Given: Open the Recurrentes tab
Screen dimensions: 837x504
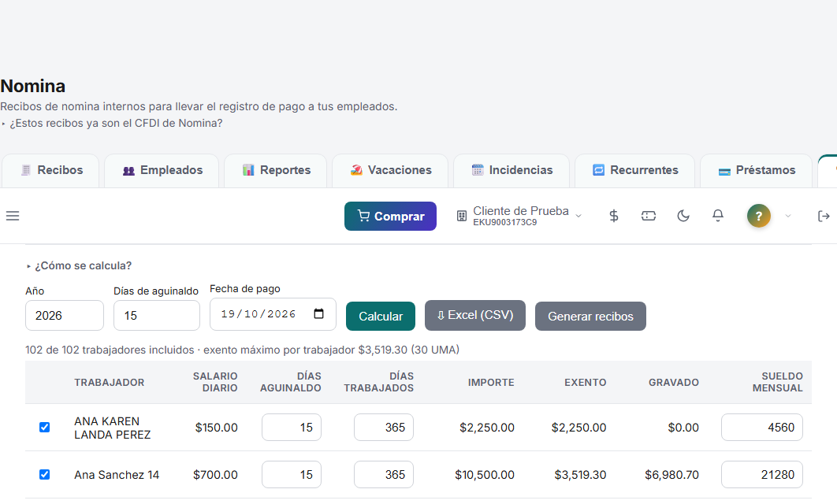Looking at the screenshot, I should [x=634, y=171].
